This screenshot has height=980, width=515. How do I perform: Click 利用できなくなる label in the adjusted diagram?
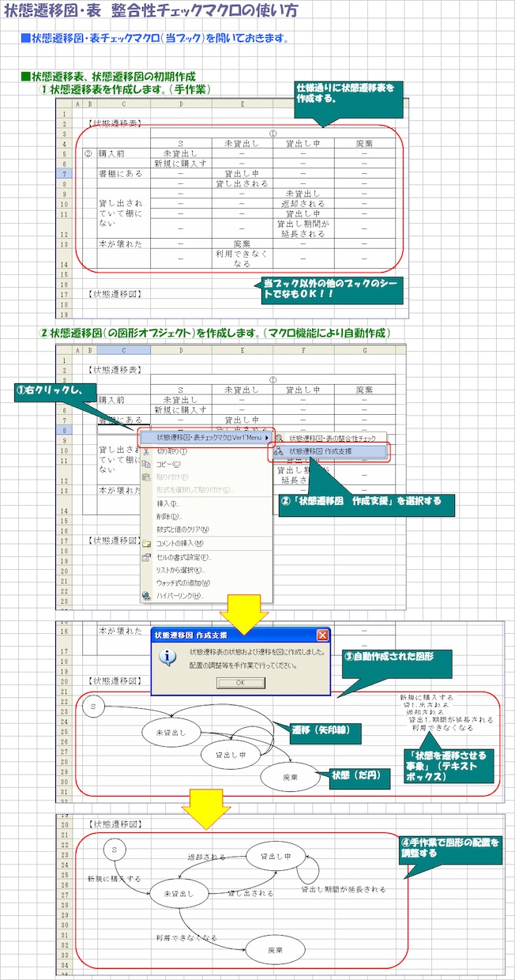186,937
